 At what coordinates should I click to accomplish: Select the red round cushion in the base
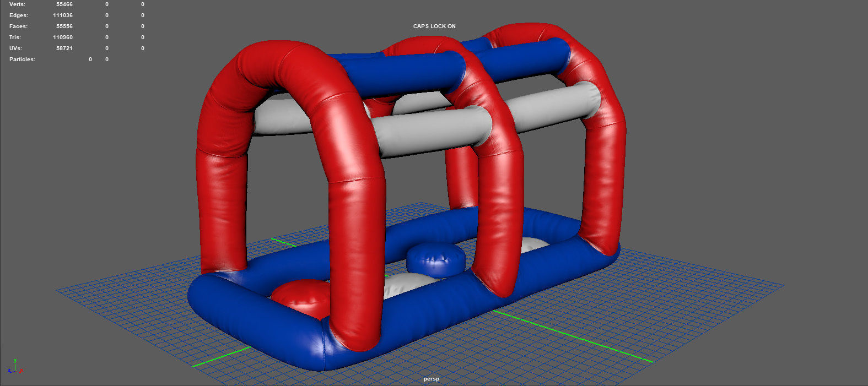[300, 298]
